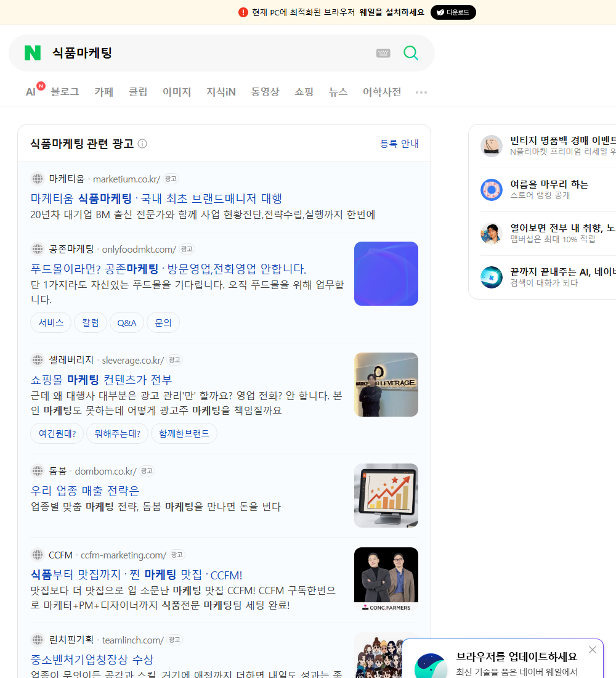Image resolution: width=616 pixels, height=678 pixels.
Task: Click the icon for 끝까지 끝내주는 AI
Action: pos(492,277)
